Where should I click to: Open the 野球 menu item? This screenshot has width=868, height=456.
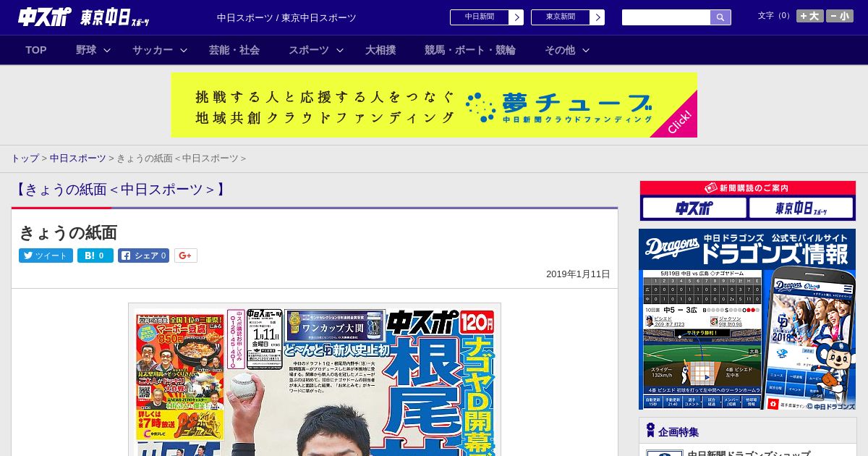click(x=86, y=50)
